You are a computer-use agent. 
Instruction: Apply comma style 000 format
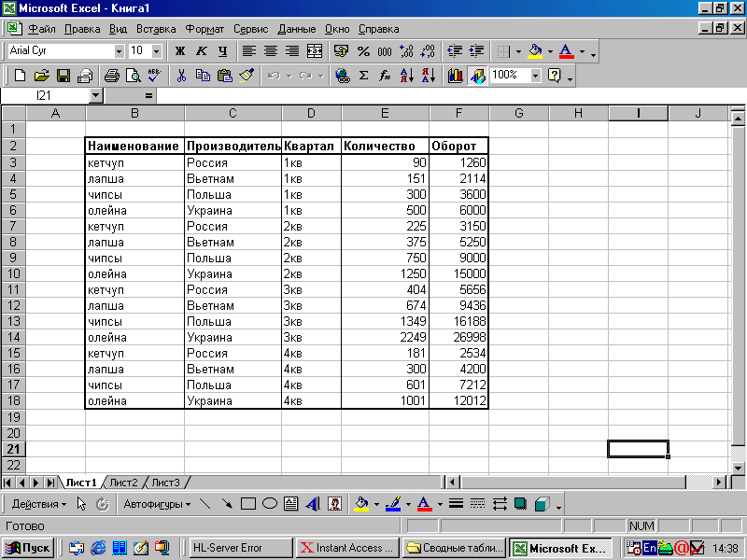[385, 51]
